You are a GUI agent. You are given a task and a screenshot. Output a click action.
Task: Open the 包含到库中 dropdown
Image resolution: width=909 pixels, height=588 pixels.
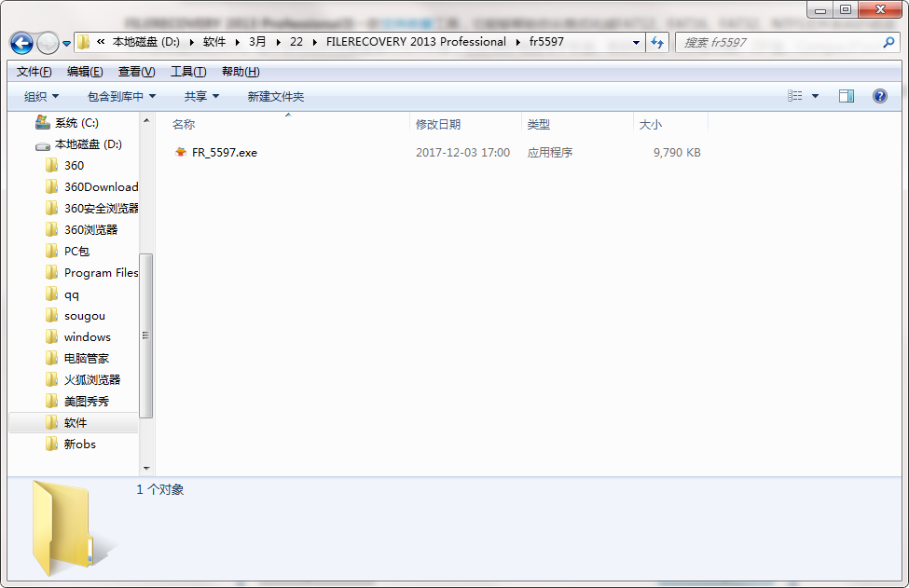click(x=121, y=96)
